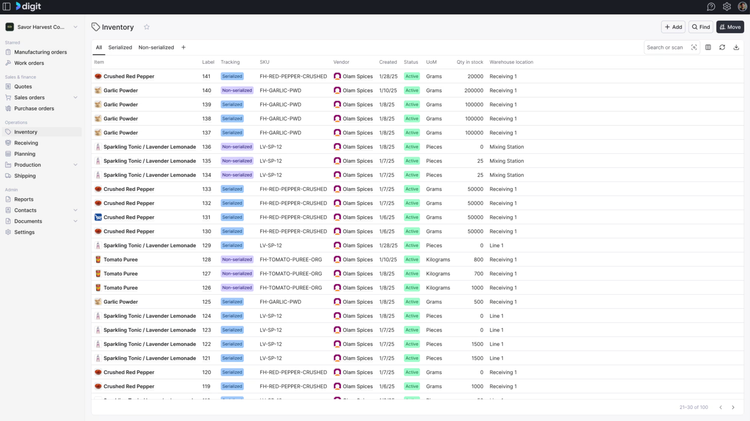Open Contacts link in sidebar
Viewport: 750px width, 421px height.
pyautogui.click(x=25, y=210)
